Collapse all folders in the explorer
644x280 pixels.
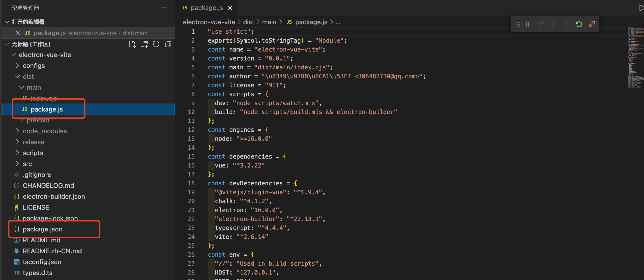[x=168, y=44]
